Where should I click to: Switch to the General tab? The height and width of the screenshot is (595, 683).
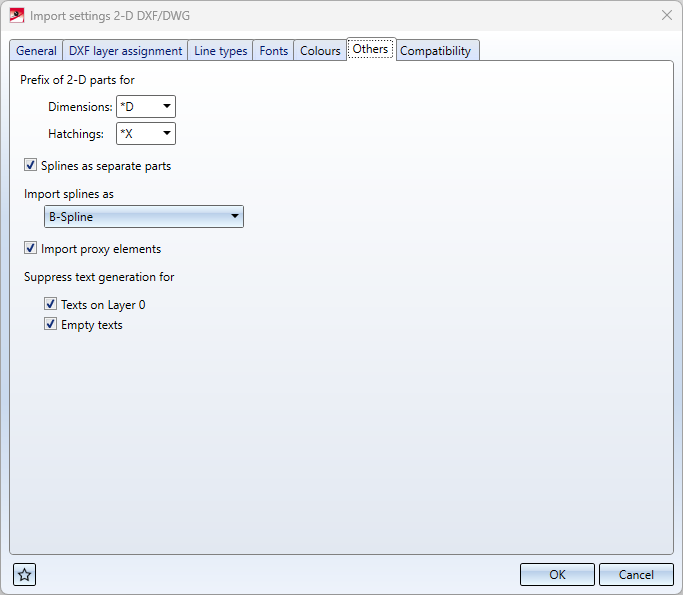(x=36, y=51)
